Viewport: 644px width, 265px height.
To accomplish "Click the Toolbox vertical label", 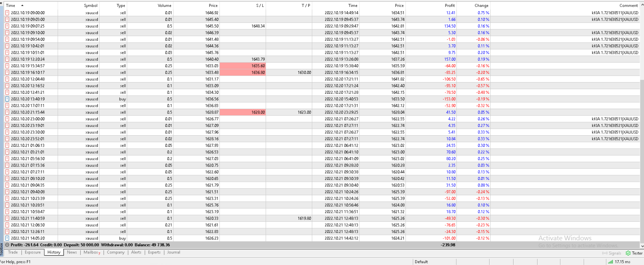I will 1,250.
